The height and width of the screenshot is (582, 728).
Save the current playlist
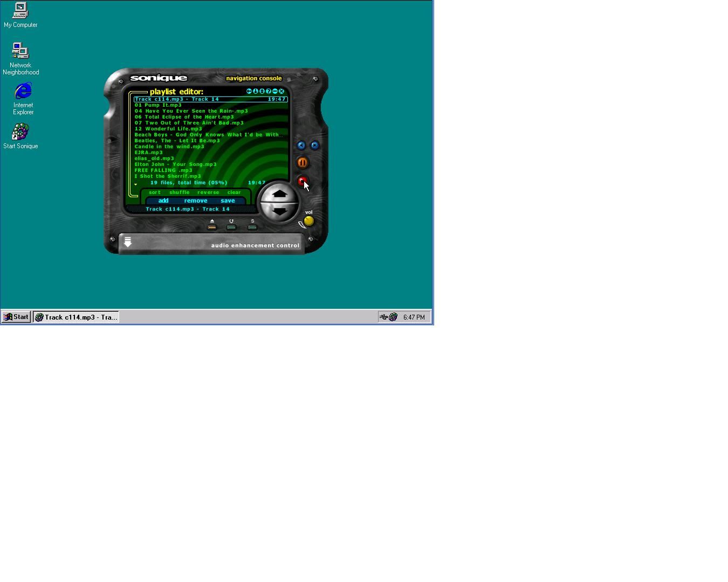tap(228, 200)
